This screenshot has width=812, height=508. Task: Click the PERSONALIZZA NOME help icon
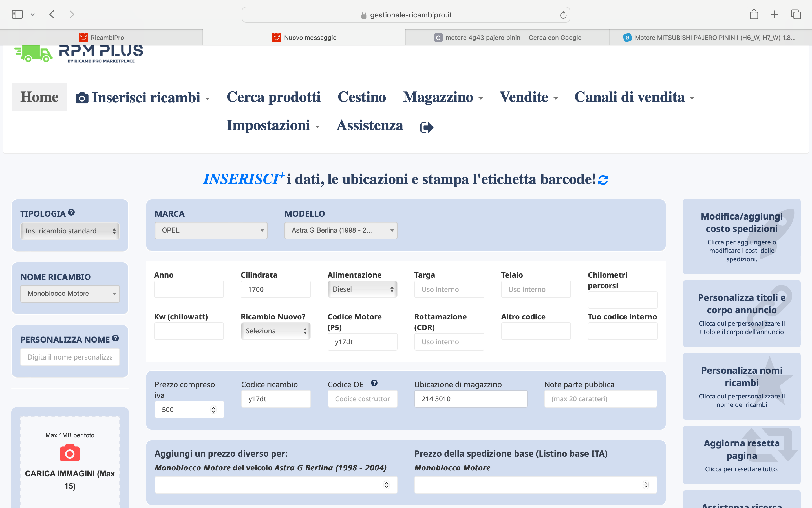point(115,338)
